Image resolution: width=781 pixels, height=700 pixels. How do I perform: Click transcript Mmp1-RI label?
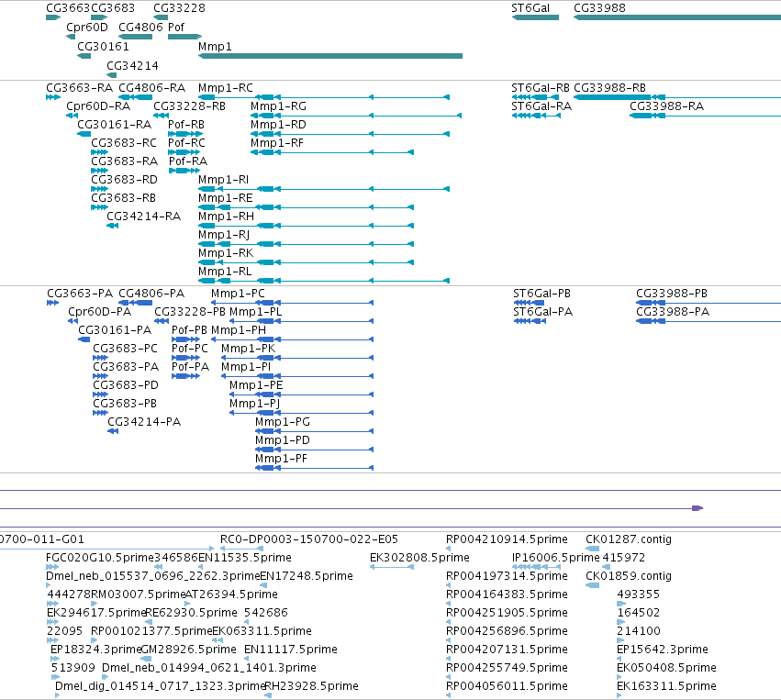point(223,180)
